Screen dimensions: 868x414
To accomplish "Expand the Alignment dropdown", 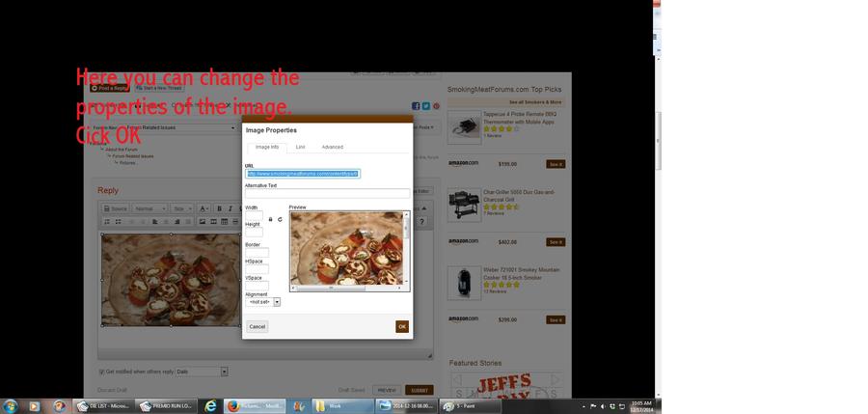I will click(277, 302).
